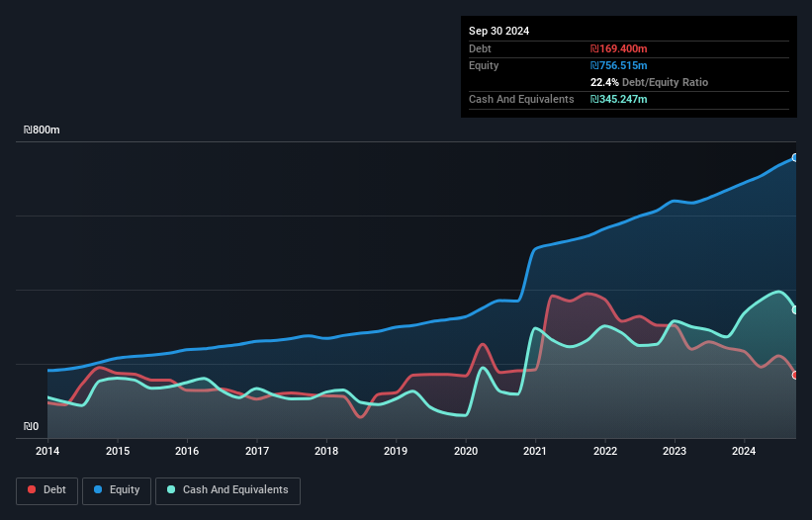Select the teal Cash endpoint marker
The width and height of the screenshot is (812, 520).
click(x=795, y=310)
